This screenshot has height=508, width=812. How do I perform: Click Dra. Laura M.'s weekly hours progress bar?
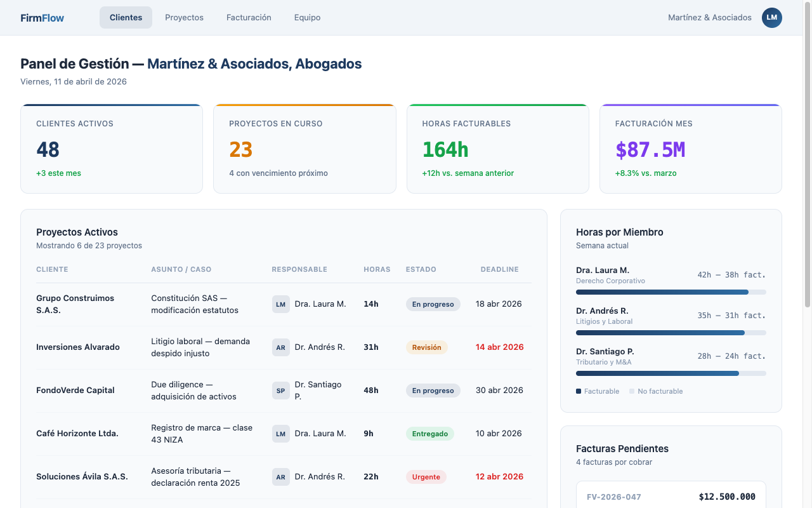pyautogui.click(x=671, y=291)
